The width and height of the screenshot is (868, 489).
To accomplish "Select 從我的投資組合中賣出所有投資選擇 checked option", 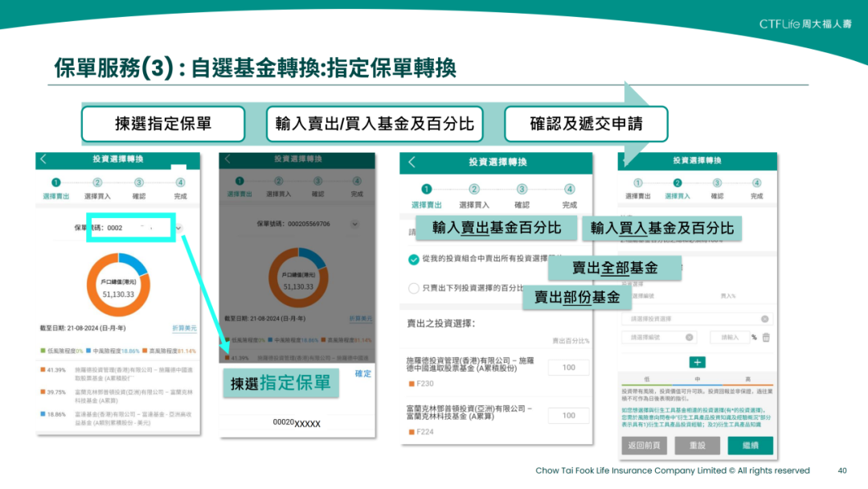I will coord(414,259).
